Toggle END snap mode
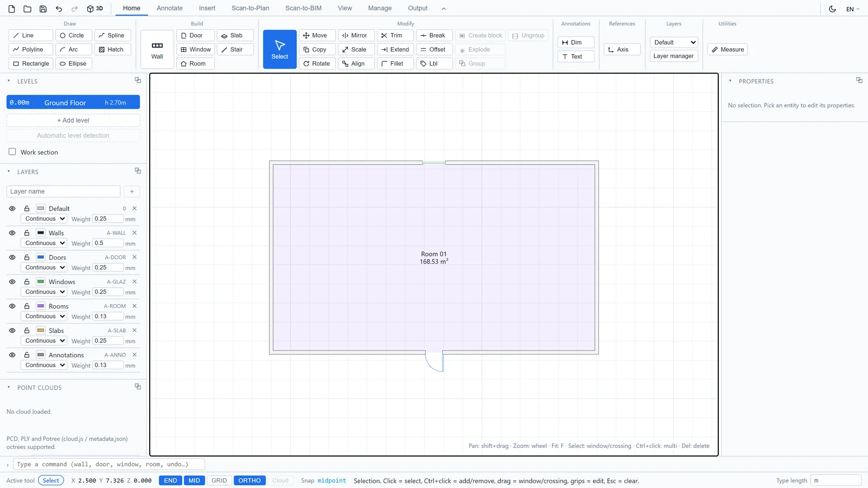Screen dimensions: 868x488 tap(170, 480)
